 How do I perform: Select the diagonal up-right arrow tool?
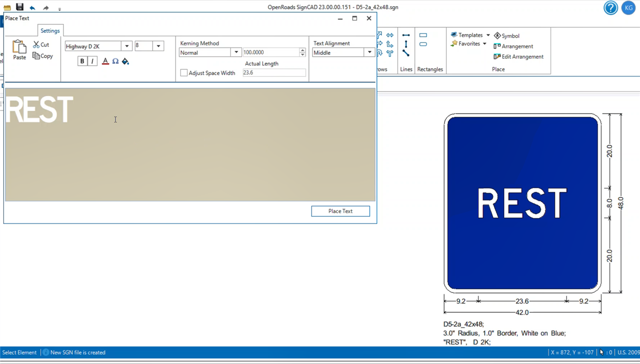click(380, 35)
